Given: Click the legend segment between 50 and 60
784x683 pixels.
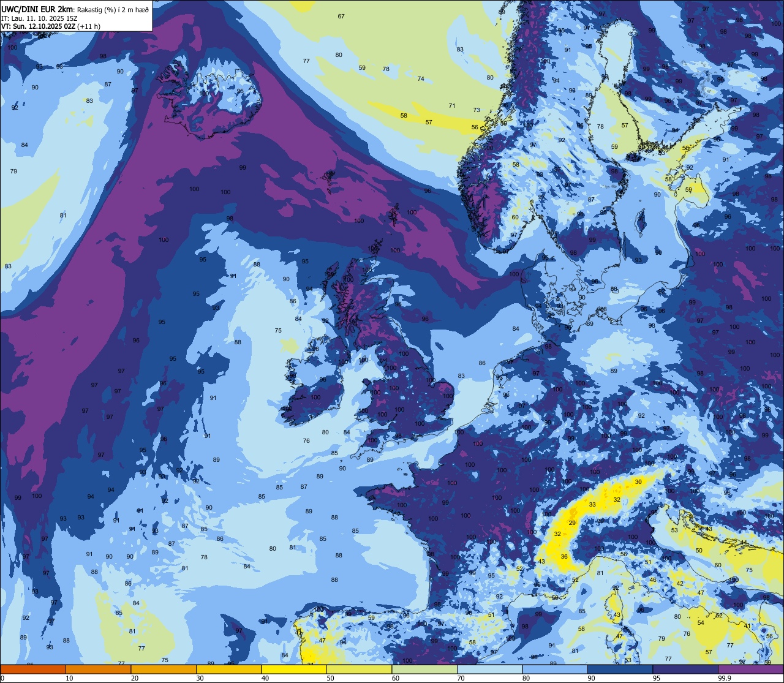Looking at the screenshot, I should pos(359,669).
